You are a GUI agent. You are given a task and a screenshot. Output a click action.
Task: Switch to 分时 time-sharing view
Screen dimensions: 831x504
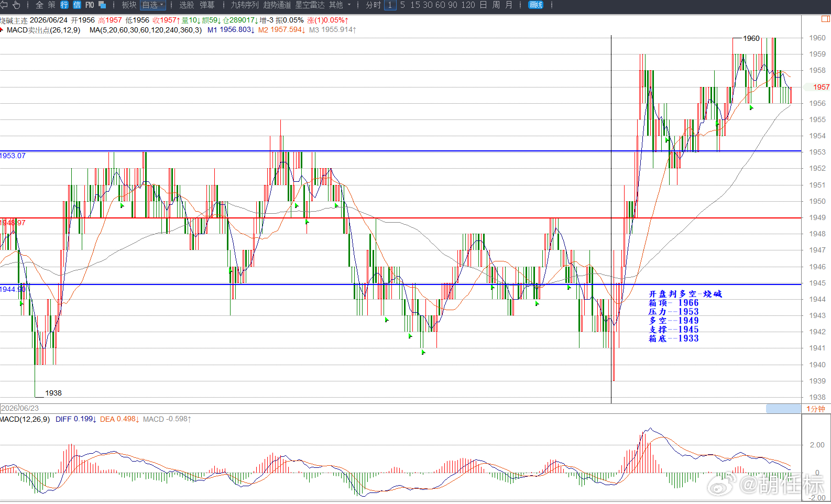(374, 5)
